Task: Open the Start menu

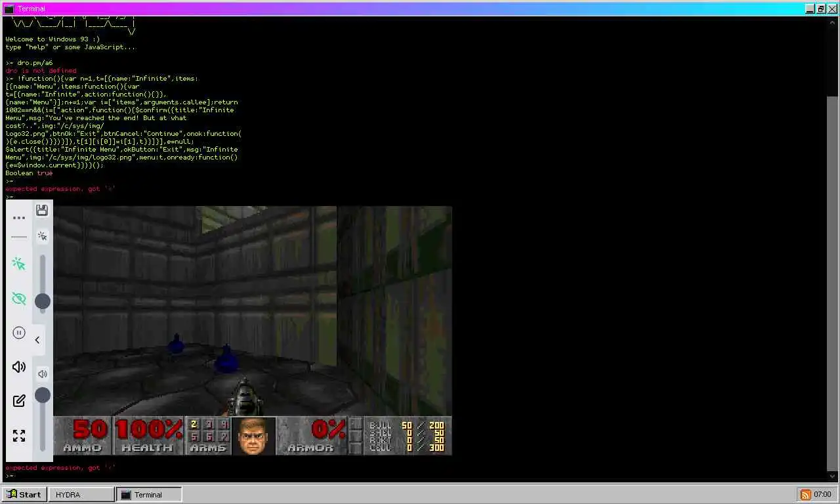Action: [x=24, y=494]
